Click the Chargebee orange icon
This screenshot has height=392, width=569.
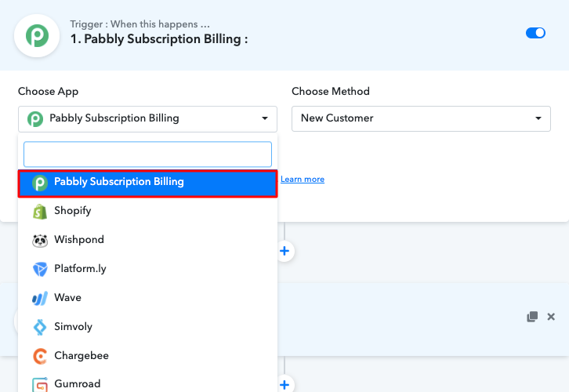(40, 356)
